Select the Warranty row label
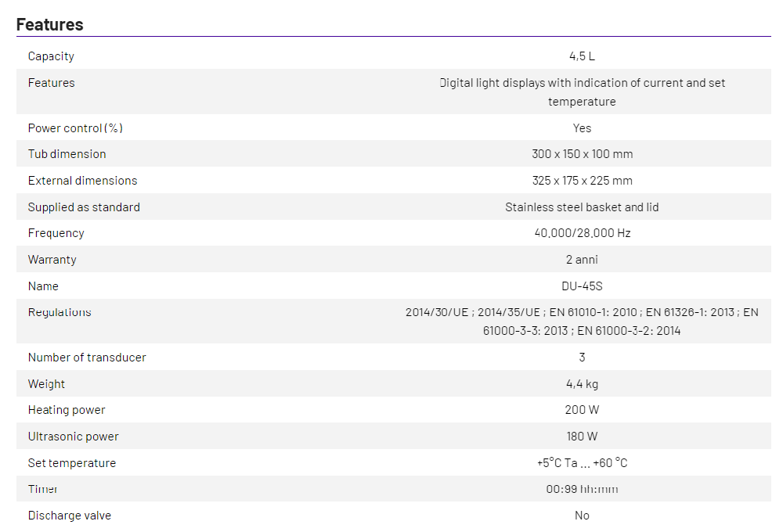783x532 pixels. point(52,260)
